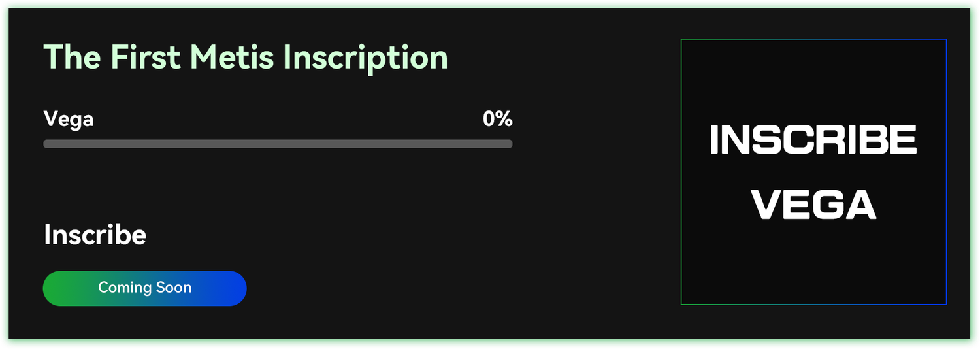The height and width of the screenshot is (349, 980).
Task: Click the 0% progress percentage
Action: (x=497, y=120)
